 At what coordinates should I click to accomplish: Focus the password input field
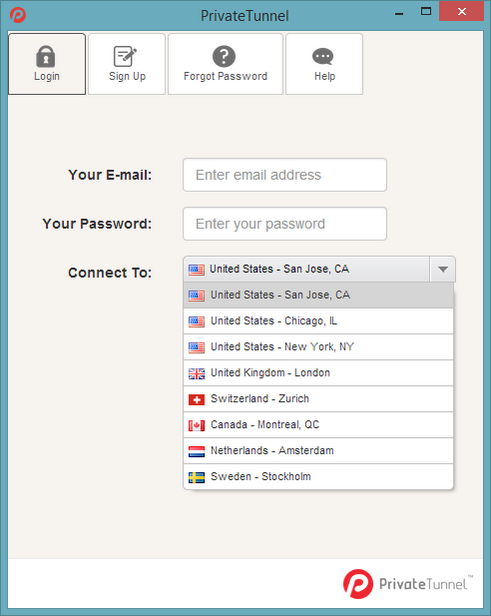point(285,224)
